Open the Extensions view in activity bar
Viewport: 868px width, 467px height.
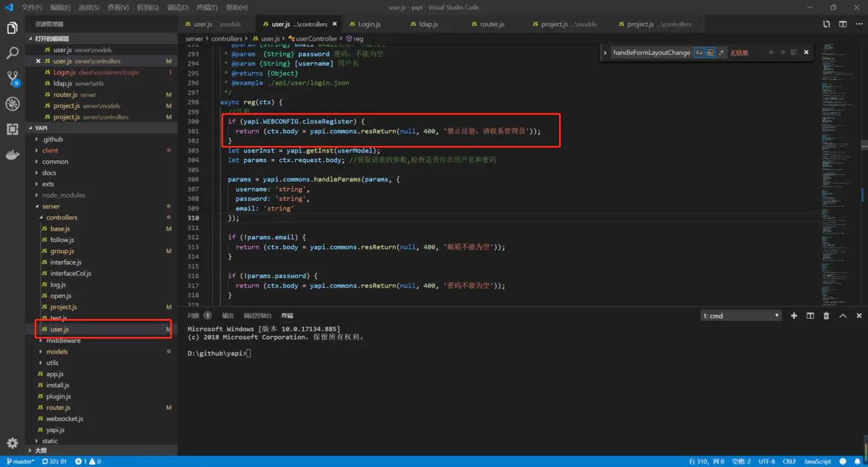point(12,129)
